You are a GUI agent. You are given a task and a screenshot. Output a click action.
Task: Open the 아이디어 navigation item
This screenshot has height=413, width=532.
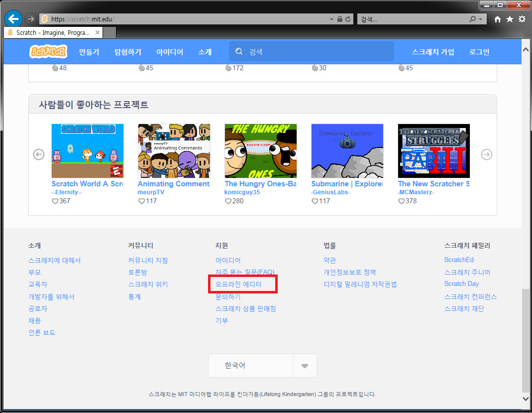170,52
